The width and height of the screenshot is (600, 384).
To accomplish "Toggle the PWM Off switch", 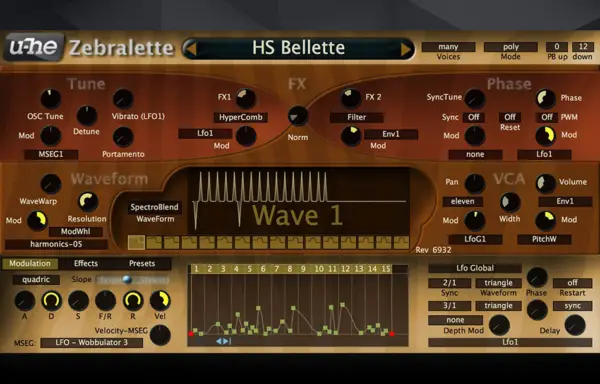I will 546,117.
